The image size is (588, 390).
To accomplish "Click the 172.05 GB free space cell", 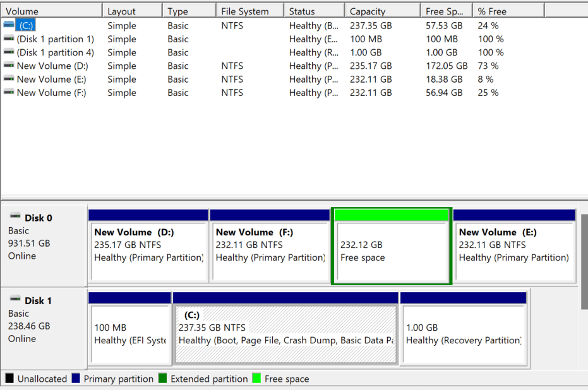I will tap(447, 66).
